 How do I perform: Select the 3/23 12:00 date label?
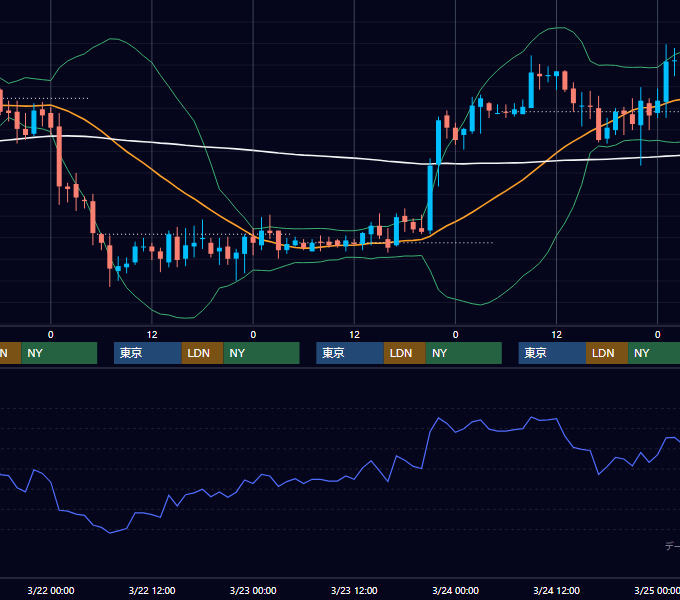point(354,590)
